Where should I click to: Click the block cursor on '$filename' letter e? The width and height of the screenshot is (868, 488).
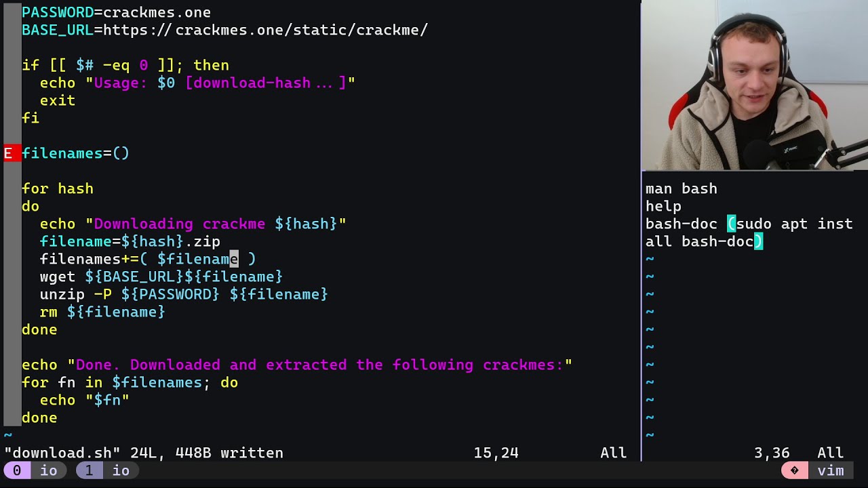tap(234, 259)
